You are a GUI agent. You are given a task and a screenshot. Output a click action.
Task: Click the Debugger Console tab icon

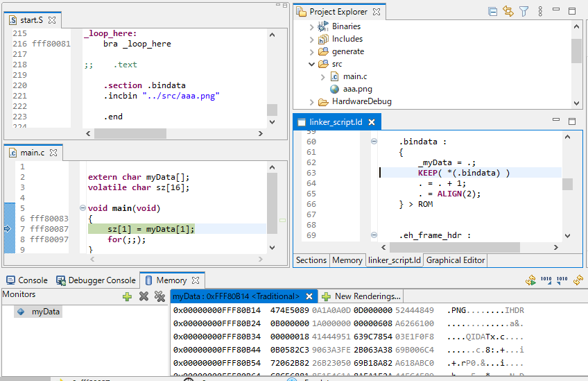coord(61,280)
